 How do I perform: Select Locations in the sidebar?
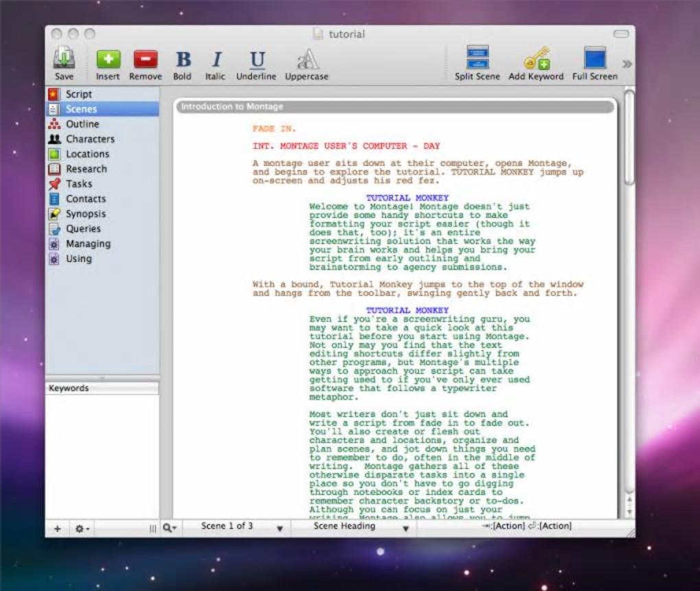coord(87,154)
